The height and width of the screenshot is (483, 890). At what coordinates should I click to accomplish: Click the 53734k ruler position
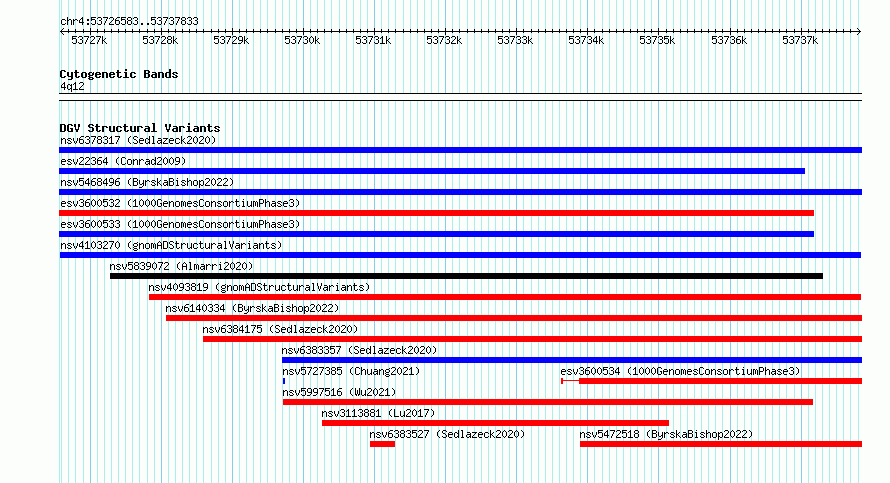point(586,40)
